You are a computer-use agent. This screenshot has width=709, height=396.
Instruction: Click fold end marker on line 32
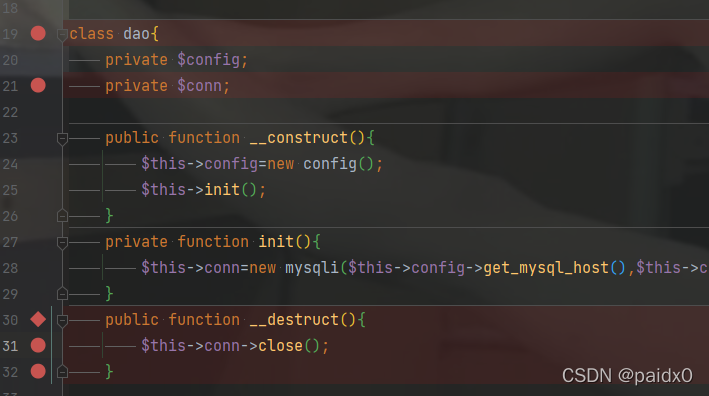point(62,372)
